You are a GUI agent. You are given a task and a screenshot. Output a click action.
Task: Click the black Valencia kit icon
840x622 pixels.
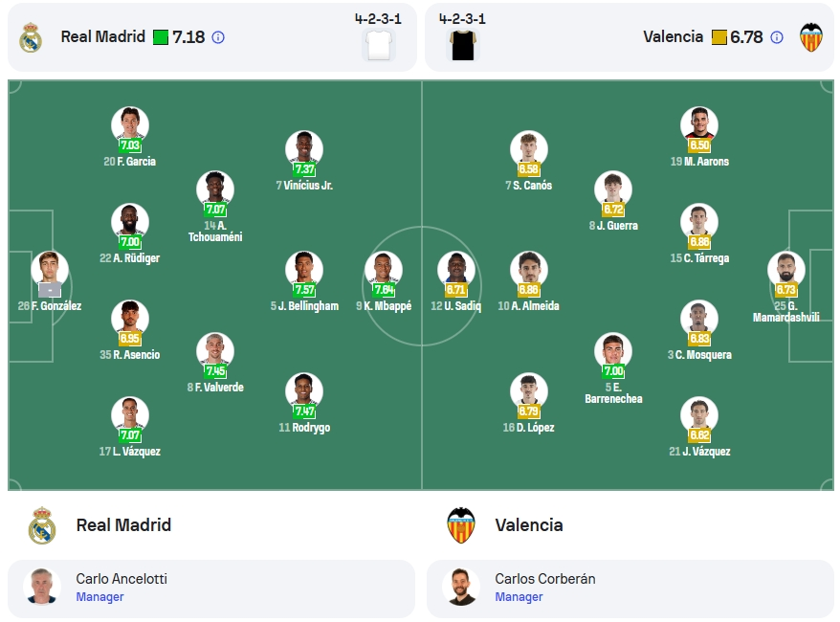click(x=462, y=45)
